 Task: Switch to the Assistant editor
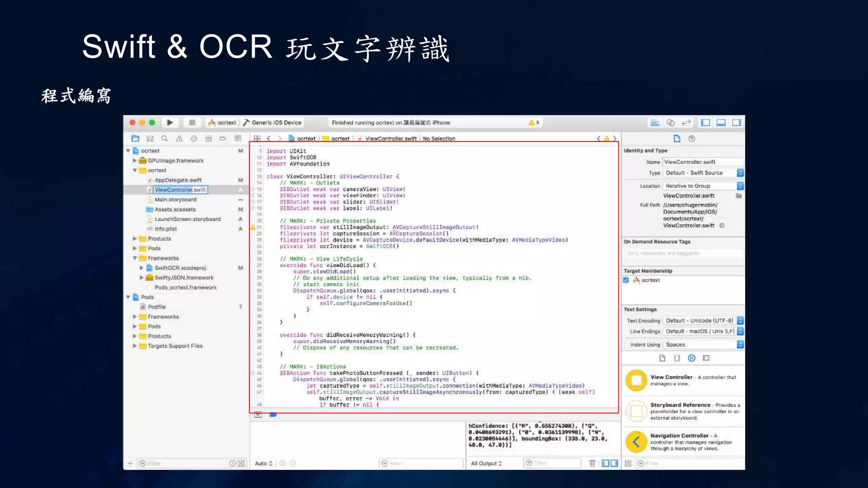[x=670, y=122]
